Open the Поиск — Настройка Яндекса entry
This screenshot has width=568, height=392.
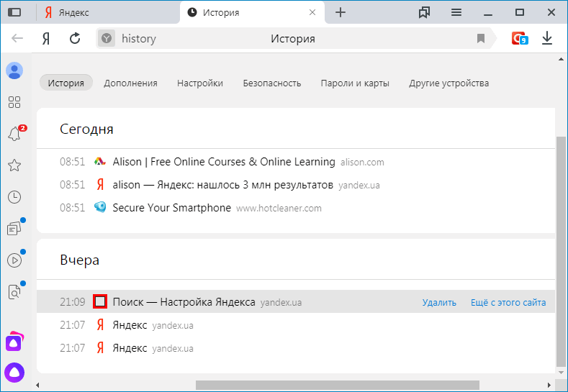(184, 301)
